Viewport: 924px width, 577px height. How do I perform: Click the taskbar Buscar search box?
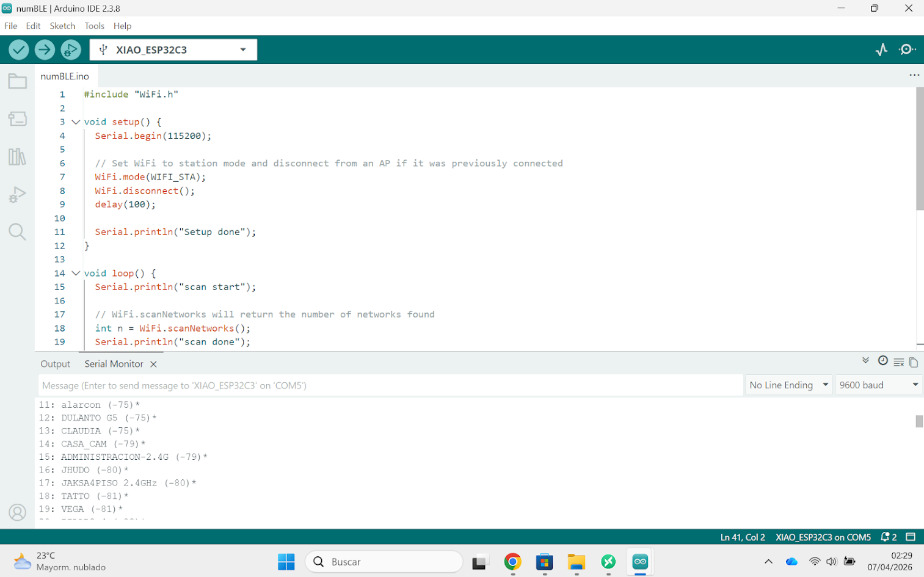coord(384,562)
